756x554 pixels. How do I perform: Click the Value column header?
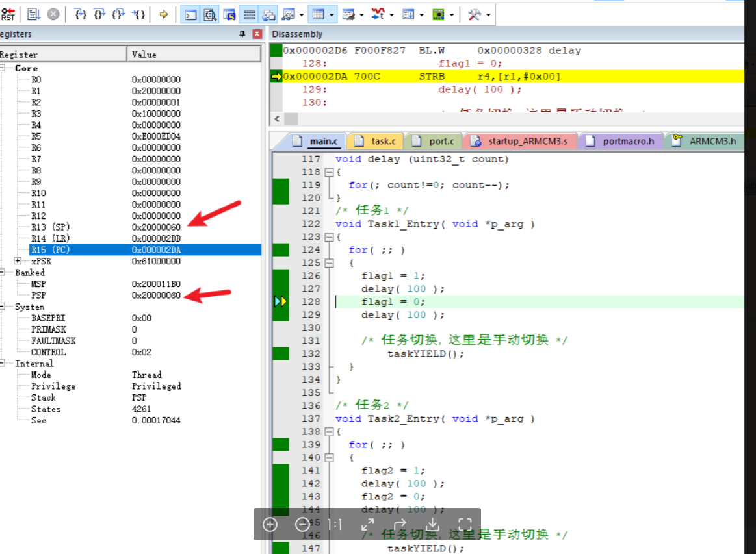[194, 55]
